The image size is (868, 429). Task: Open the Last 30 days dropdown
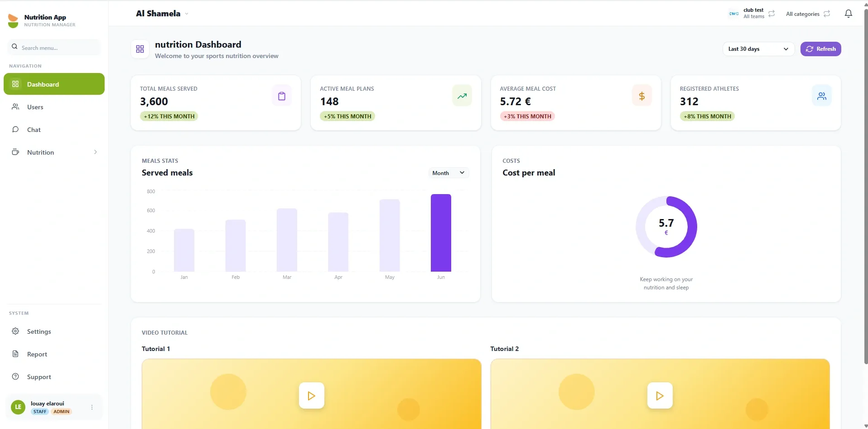click(x=758, y=49)
